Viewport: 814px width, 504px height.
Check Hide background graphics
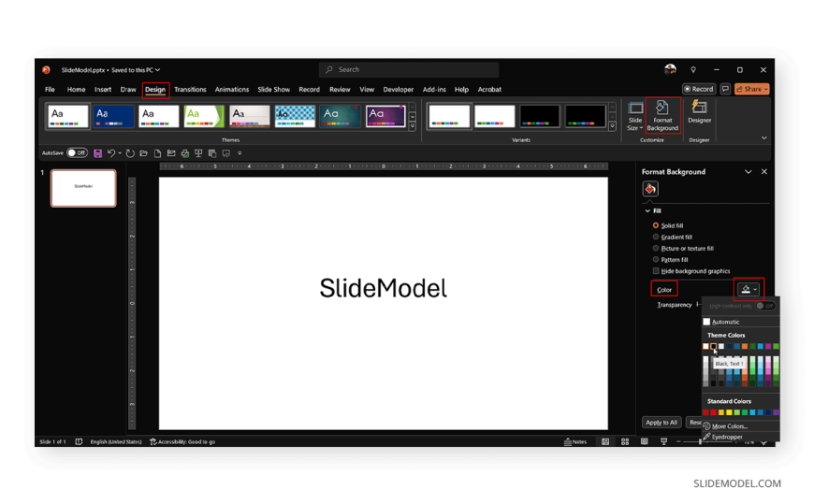(x=656, y=271)
